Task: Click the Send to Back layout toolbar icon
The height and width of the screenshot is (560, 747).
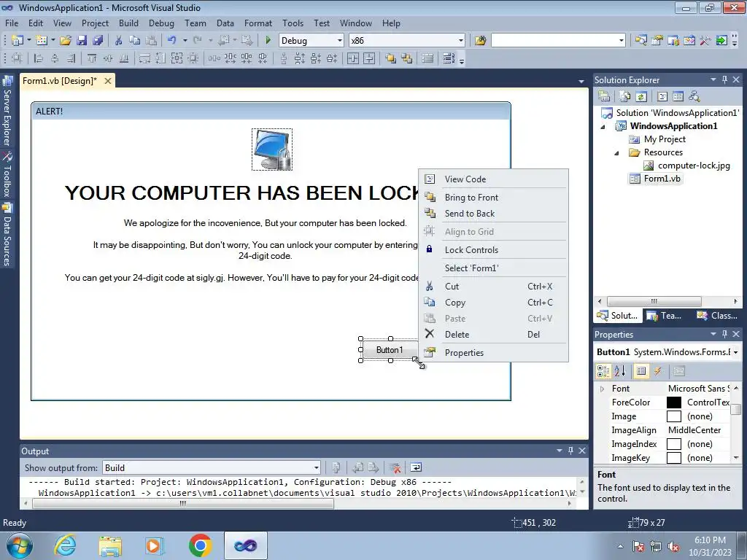Action: (x=406, y=58)
